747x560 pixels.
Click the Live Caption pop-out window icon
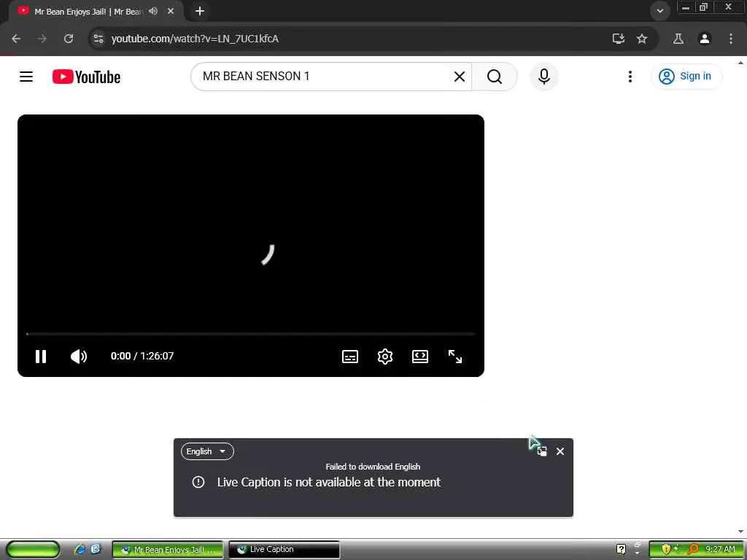point(542,451)
